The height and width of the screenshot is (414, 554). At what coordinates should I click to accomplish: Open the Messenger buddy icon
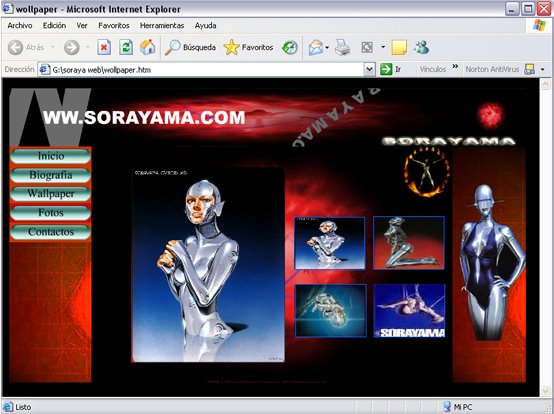point(422,47)
